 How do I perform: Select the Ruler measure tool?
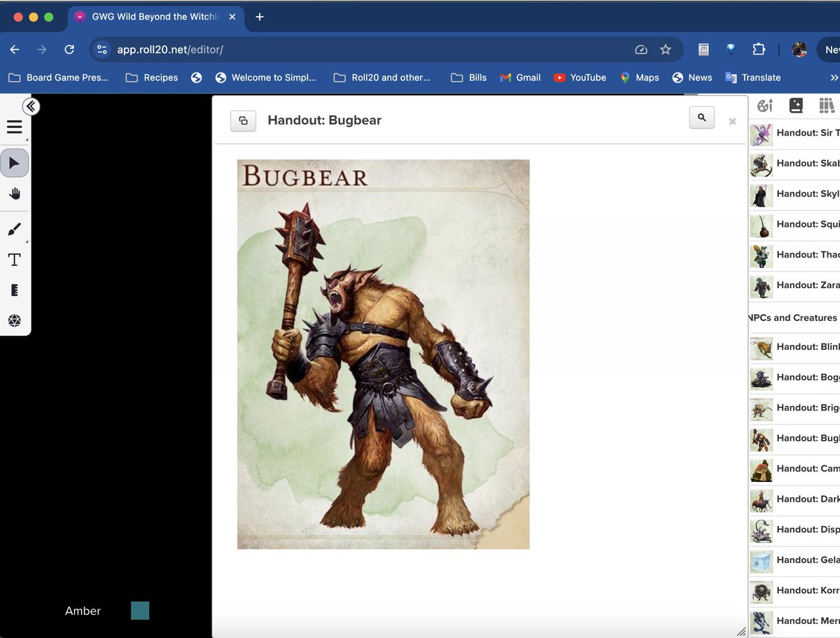click(15, 290)
